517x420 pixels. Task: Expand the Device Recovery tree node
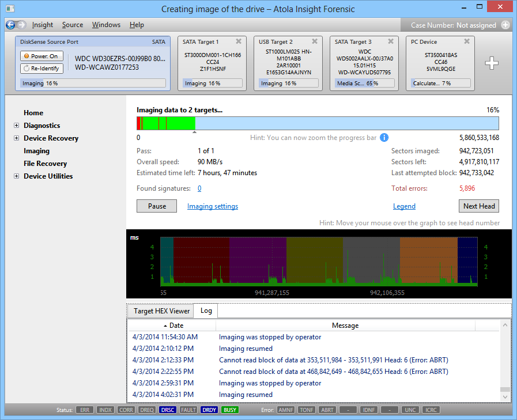pos(16,138)
